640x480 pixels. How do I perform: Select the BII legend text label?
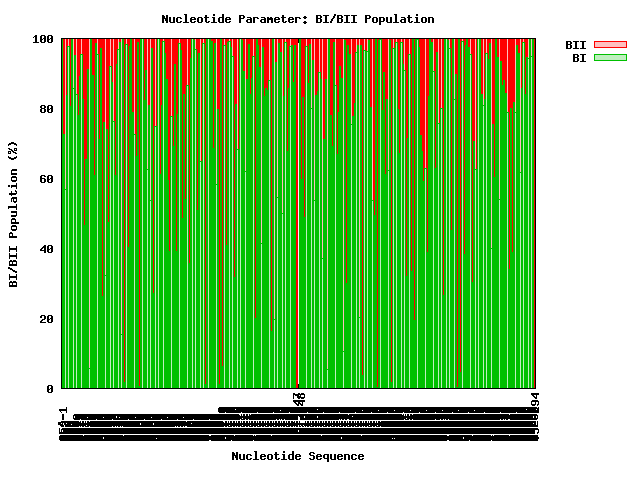(x=576, y=45)
